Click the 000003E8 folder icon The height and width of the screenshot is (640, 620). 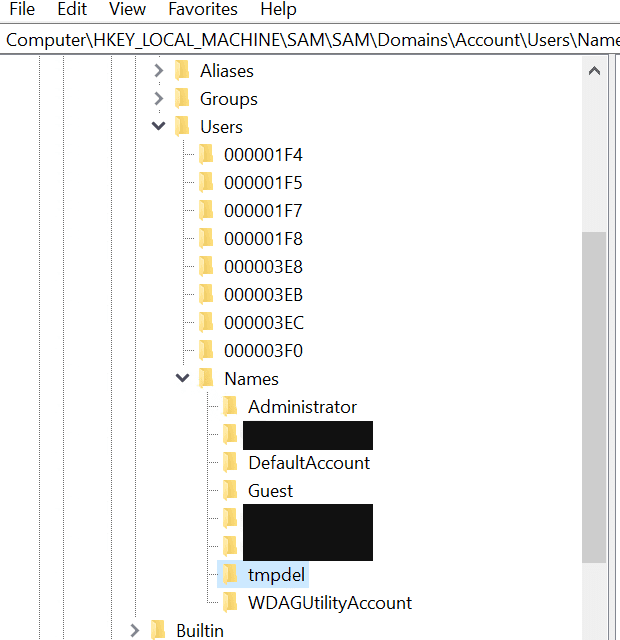[x=206, y=267]
